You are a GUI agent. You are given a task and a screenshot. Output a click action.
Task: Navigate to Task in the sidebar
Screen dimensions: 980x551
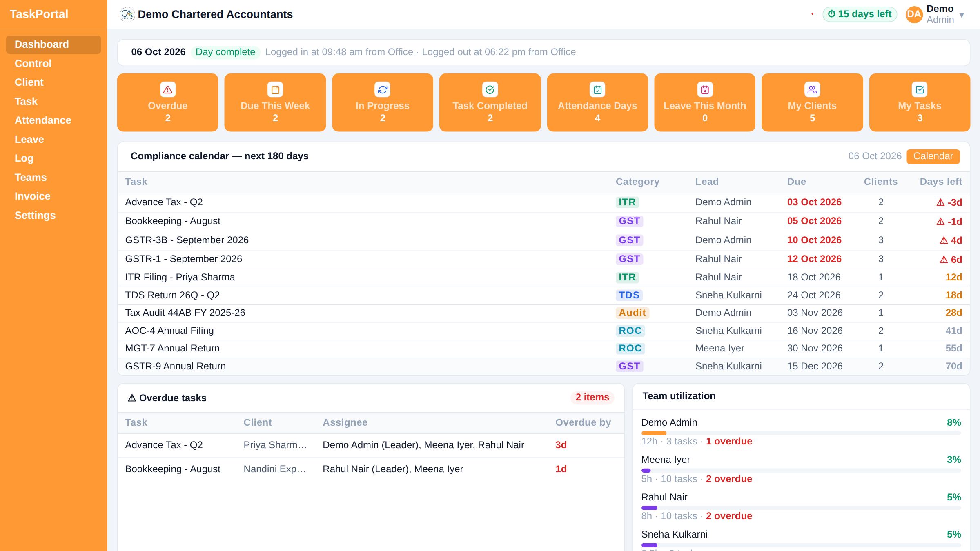[x=53, y=102]
